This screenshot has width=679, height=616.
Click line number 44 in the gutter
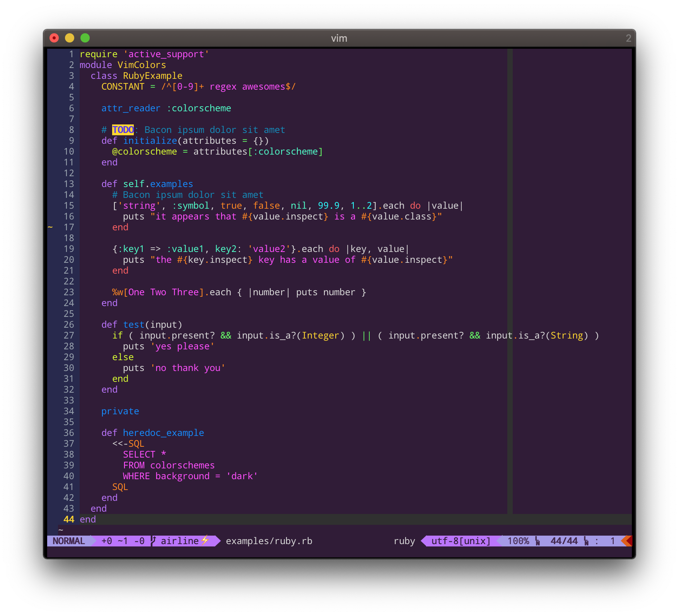69,519
